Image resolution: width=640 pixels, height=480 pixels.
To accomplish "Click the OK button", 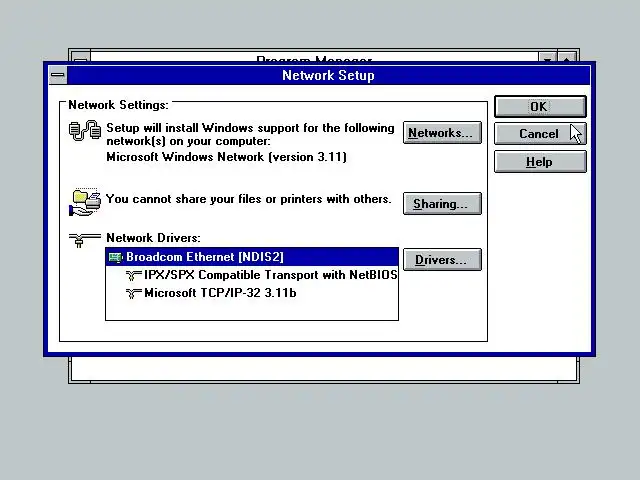I will tap(540, 107).
